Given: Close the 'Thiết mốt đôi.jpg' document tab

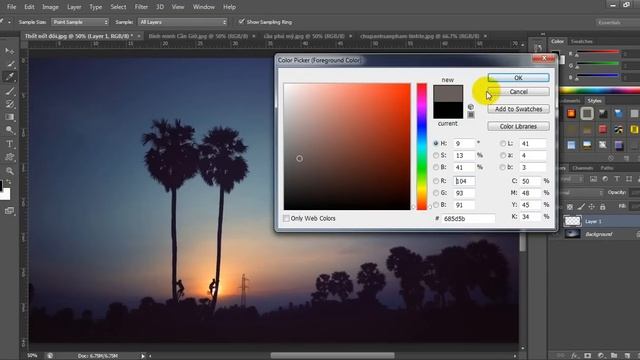Looking at the screenshot, I should point(139,36).
